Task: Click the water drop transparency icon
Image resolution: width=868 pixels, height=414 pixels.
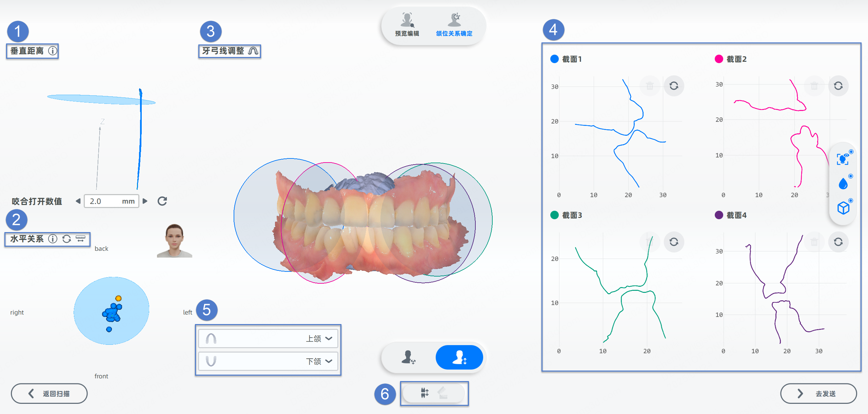Action: pyautogui.click(x=843, y=184)
